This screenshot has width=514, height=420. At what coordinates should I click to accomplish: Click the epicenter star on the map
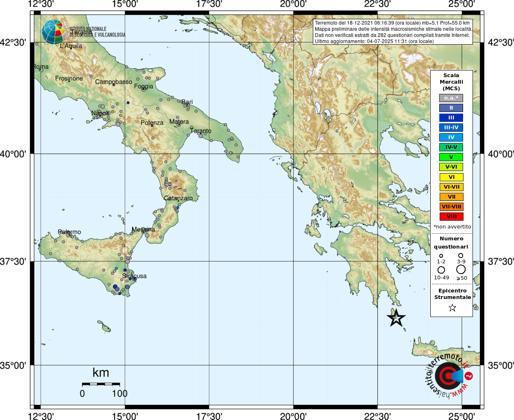tap(396, 318)
